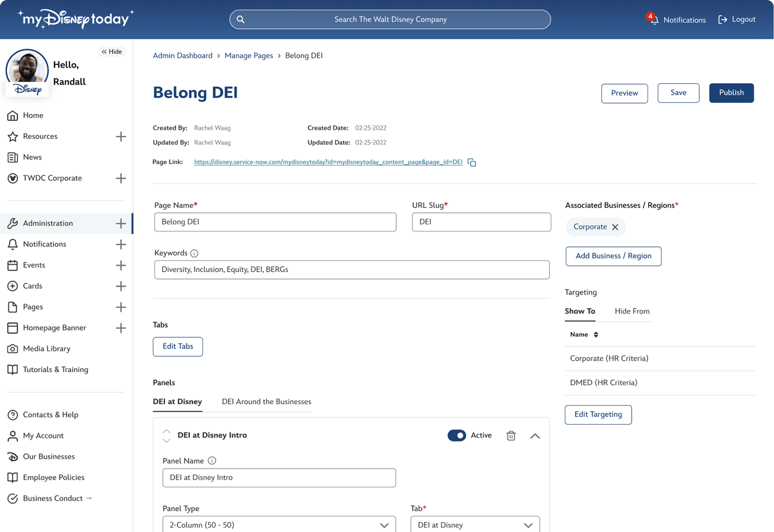Click the Edit Targeting button
The image size is (774, 532).
click(x=598, y=415)
